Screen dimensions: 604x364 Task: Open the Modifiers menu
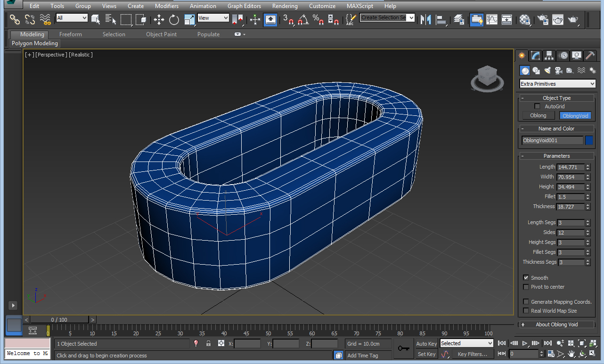167,6
